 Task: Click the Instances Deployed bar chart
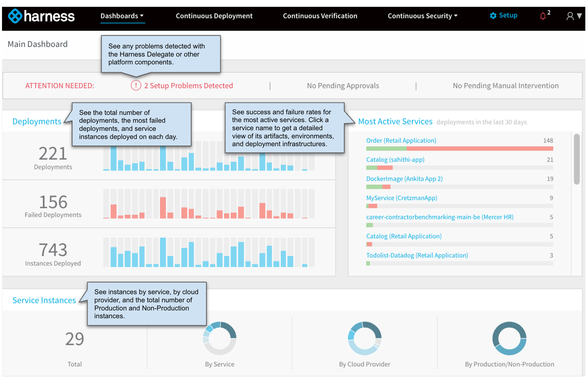click(x=209, y=252)
